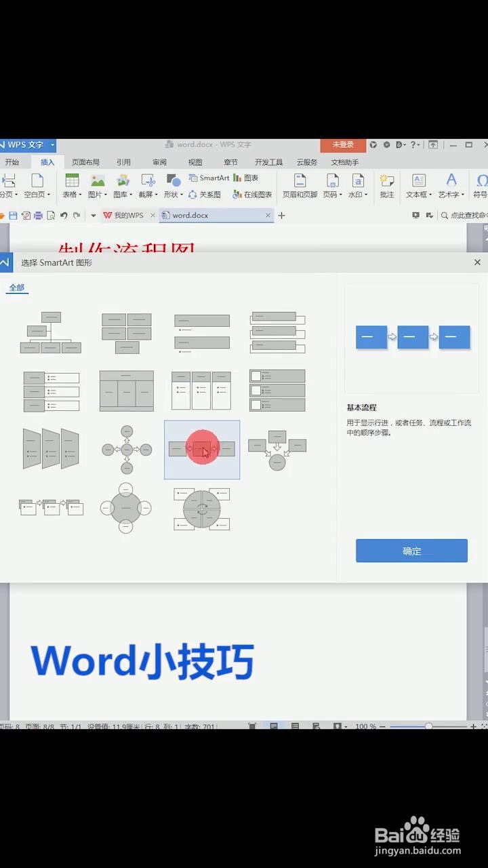Click the Header and Footer (页眉和页脚) tool
The width and height of the screenshot is (488, 868).
click(300, 186)
